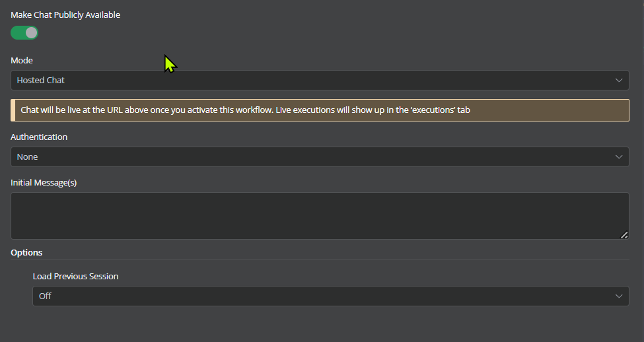The height and width of the screenshot is (342, 644).
Task: Click the Off value under Load Previous Session
Action: coord(45,296)
